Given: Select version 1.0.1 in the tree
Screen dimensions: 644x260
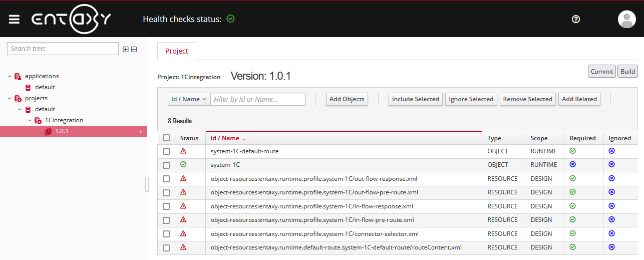Looking at the screenshot, I should coord(62,131).
